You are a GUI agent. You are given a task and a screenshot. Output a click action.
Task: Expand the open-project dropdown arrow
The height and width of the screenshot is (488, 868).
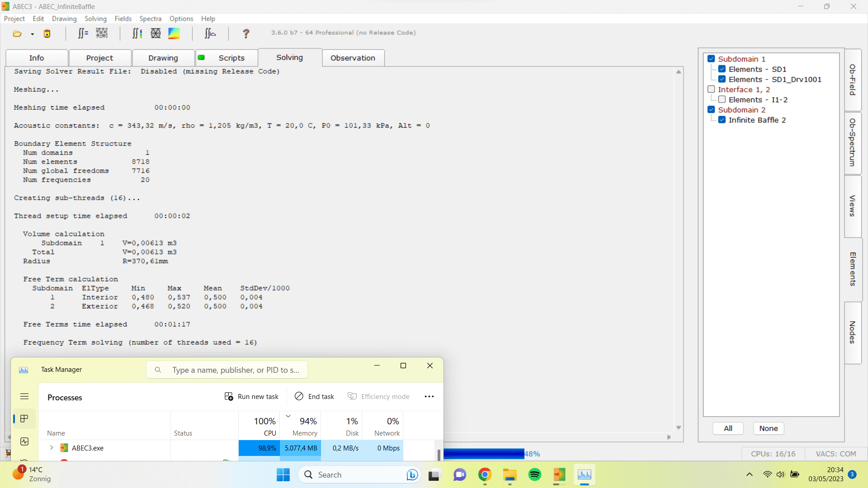point(32,34)
